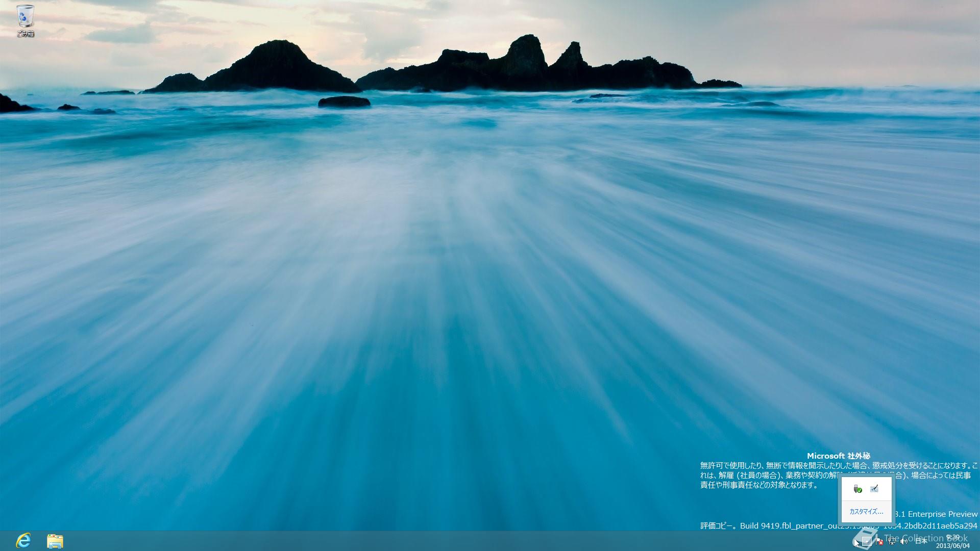The height and width of the screenshot is (551, 980).
Task: Click the Safely Remove Hardware USB icon
Action: (x=857, y=489)
